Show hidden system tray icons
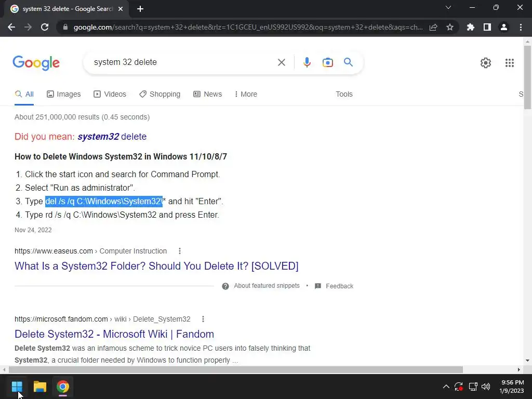Screen dimensions: 532x399 pyautogui.click(x=446, y=387)
